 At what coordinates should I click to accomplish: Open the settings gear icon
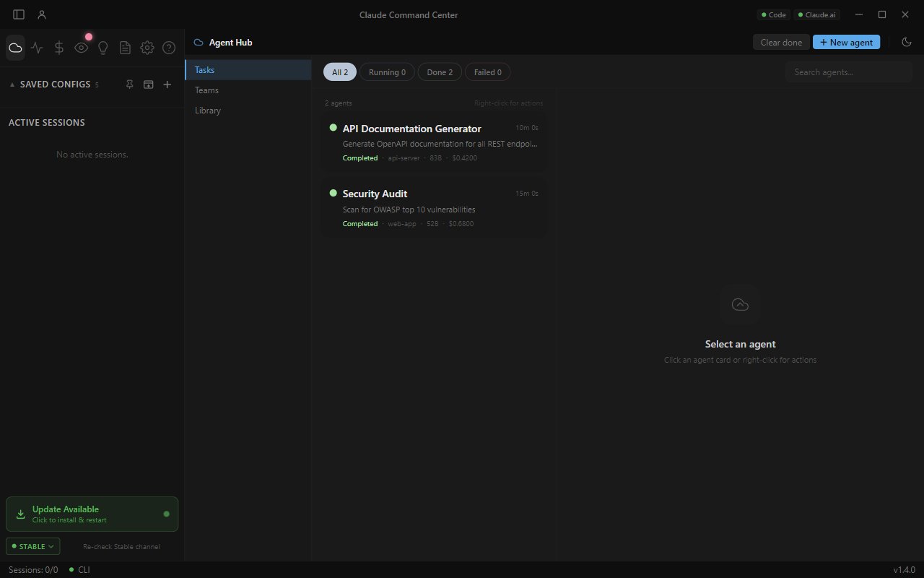pyautogui.click(x=147, y=48)
